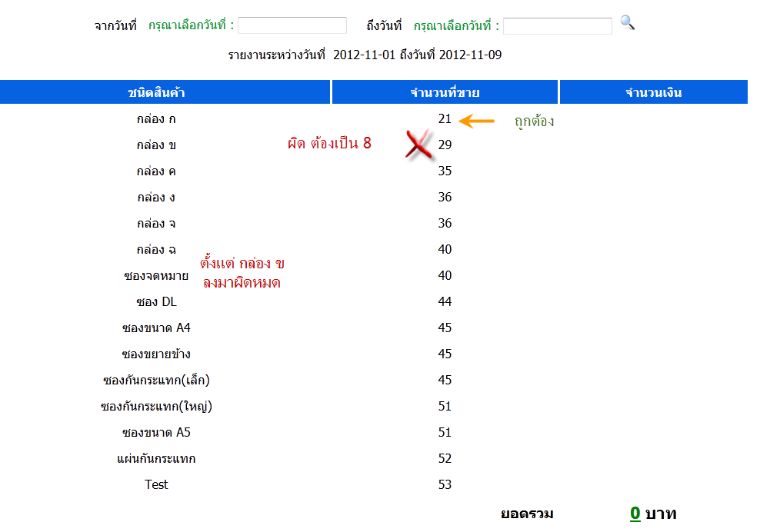The width and height of the screenshot is (760, 532).
Task: Click the ชนิดสินค้า column header
Action: point(165,92)
